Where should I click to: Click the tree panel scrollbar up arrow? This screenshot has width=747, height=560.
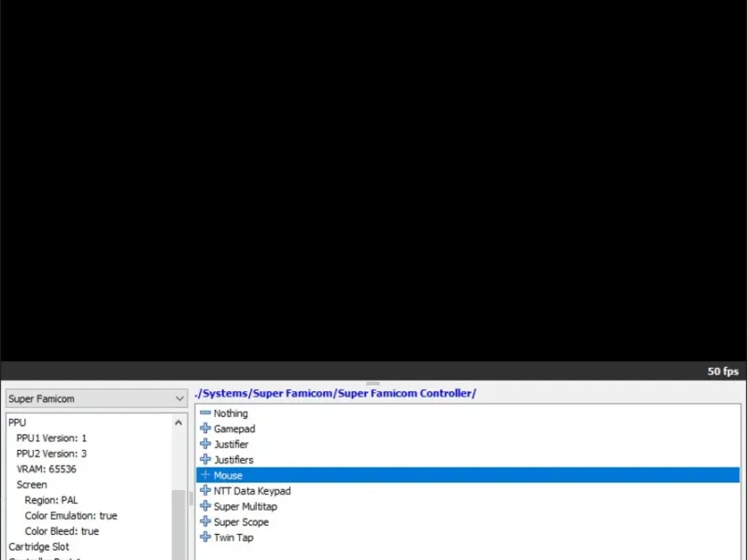tap(178, 423)
